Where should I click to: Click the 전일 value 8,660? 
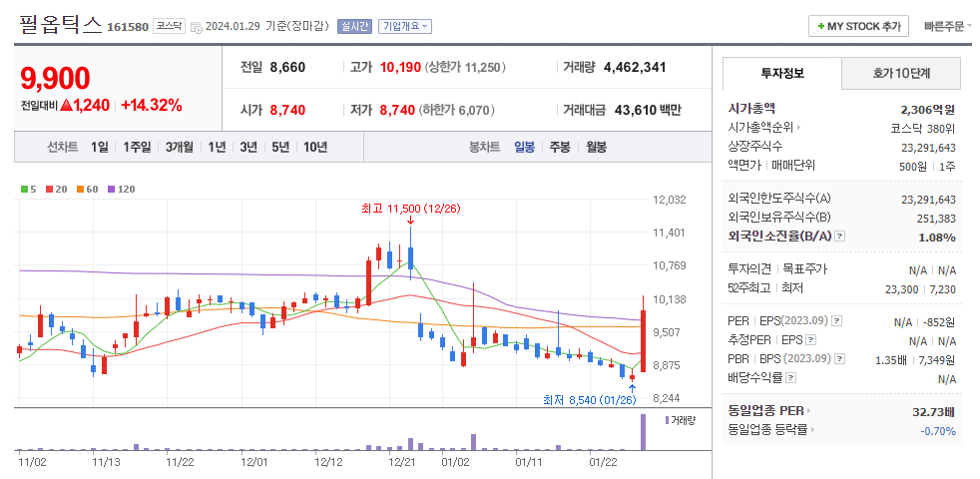[x=288, y=68]
